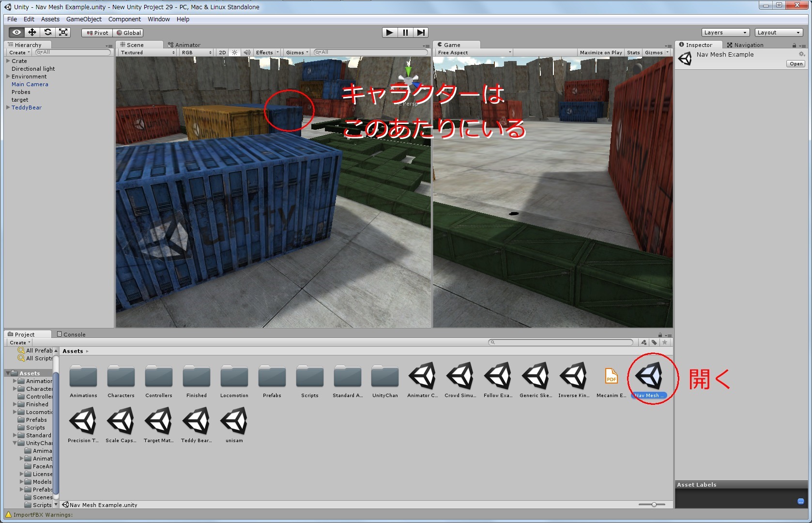This screenshot has width=812, height=523.
Task: Toggle 2D view mode in the Scene toolbar
Action: [221, 52]
